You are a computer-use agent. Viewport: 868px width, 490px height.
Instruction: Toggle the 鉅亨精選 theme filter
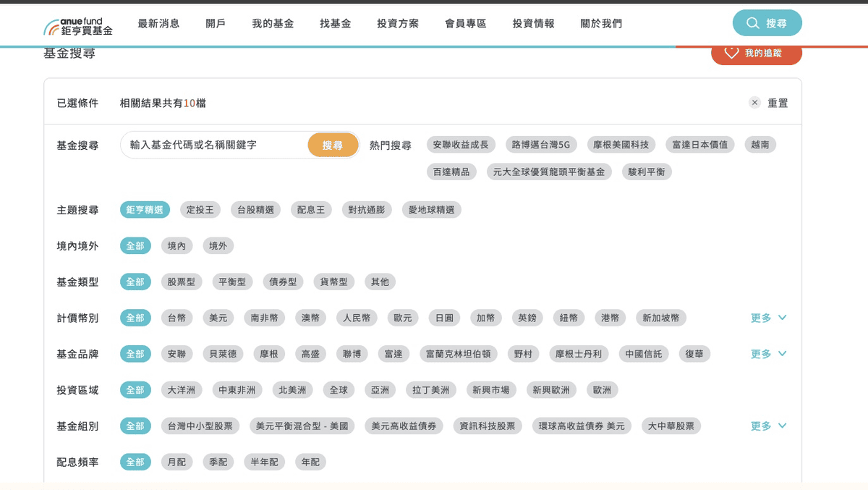[x=145, y=210]
